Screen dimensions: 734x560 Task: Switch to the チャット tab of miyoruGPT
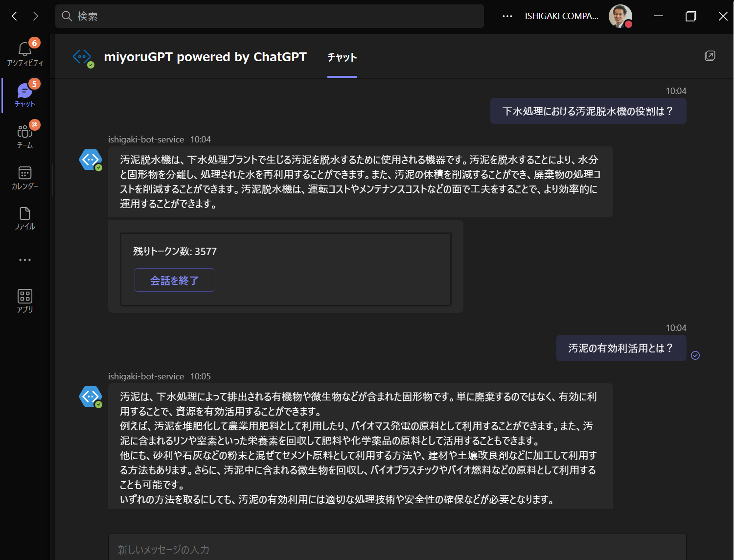(342, 57)
